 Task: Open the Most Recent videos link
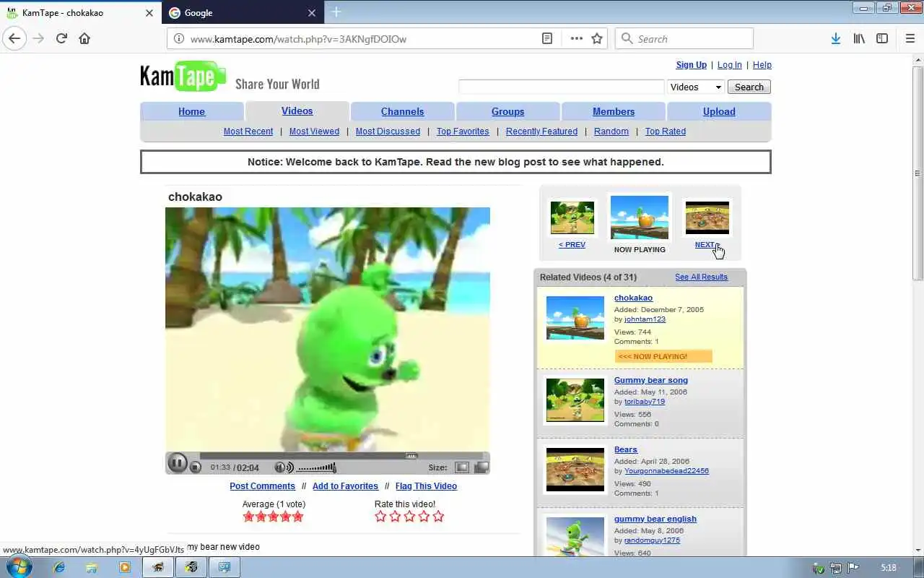pyautogui.click(x=248, y=131)
